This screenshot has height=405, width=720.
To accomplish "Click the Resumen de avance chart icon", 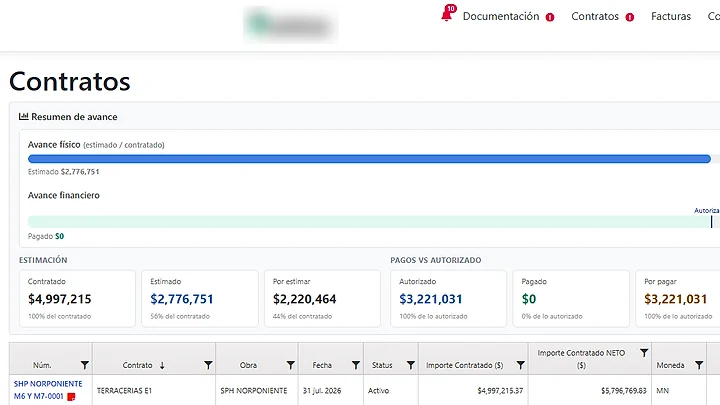I will 23,117.
